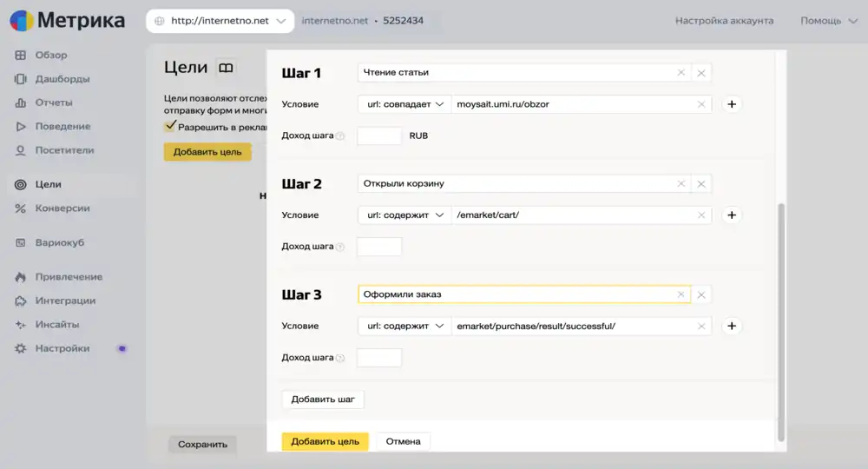Delete step Шаг 2

pyautogui.click(x=701, y=184)
